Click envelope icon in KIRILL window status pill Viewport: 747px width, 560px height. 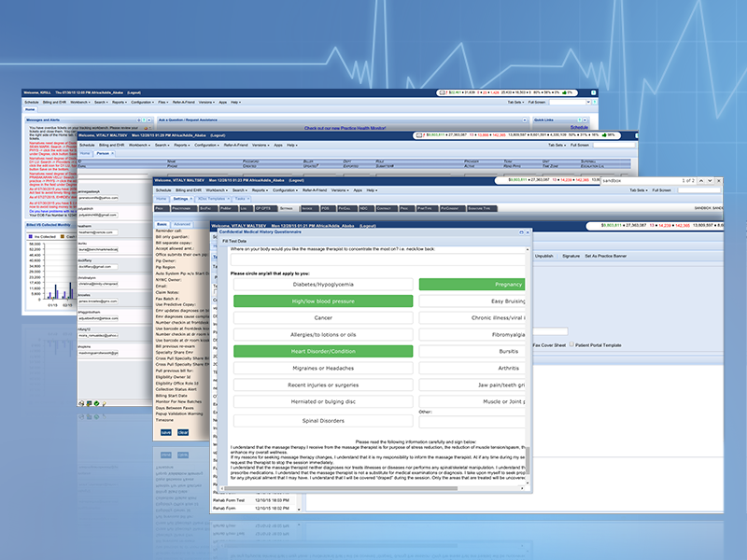442,92
